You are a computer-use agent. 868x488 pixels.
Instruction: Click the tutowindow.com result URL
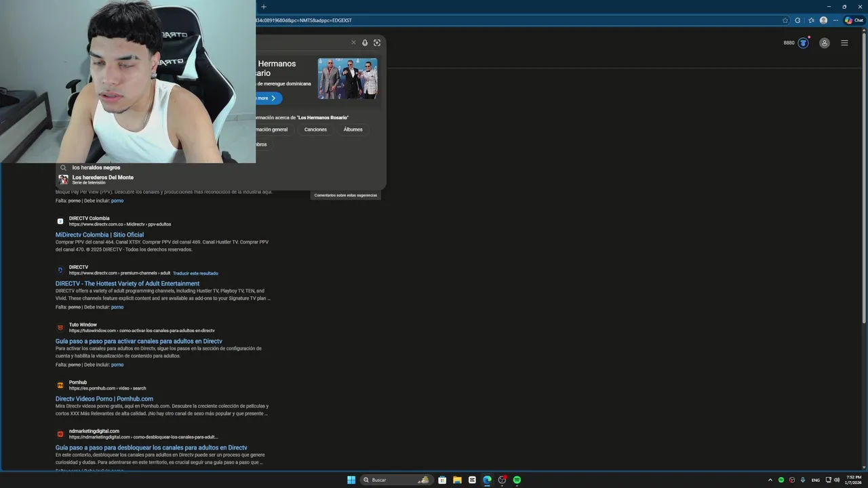[x=142, y=331]
